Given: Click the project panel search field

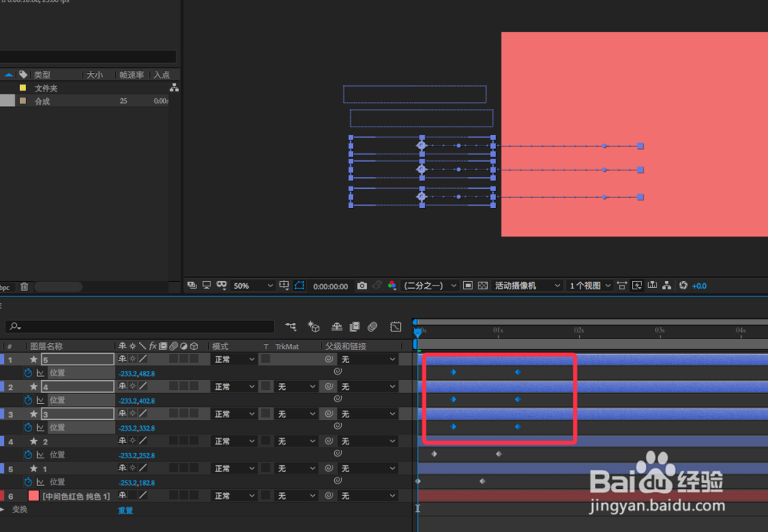Looking at the screenshot, I should pyautogui.click(x=88, y=56).
